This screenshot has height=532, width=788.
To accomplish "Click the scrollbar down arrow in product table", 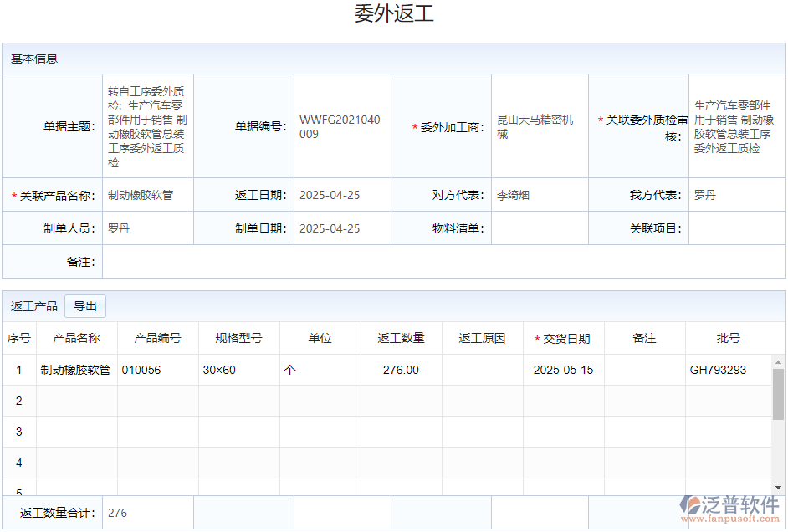I will click(x=778, y=488).
